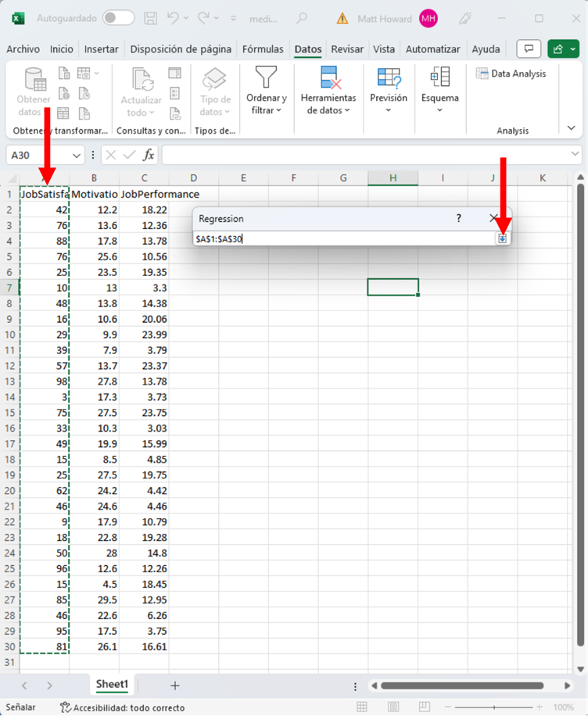Click the Sheet1 worksheet tab

pos(112,684)
